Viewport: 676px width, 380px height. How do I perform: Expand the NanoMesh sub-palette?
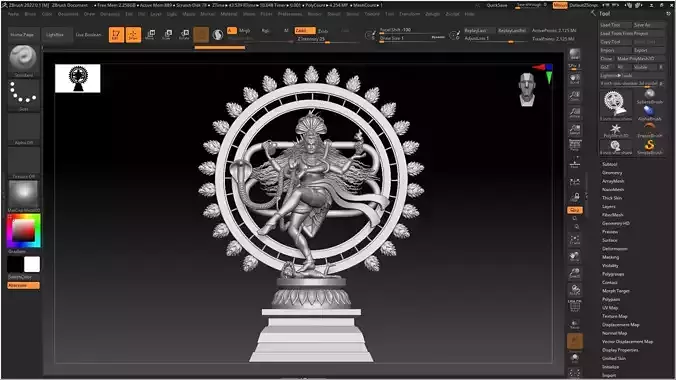pos(613,189)
